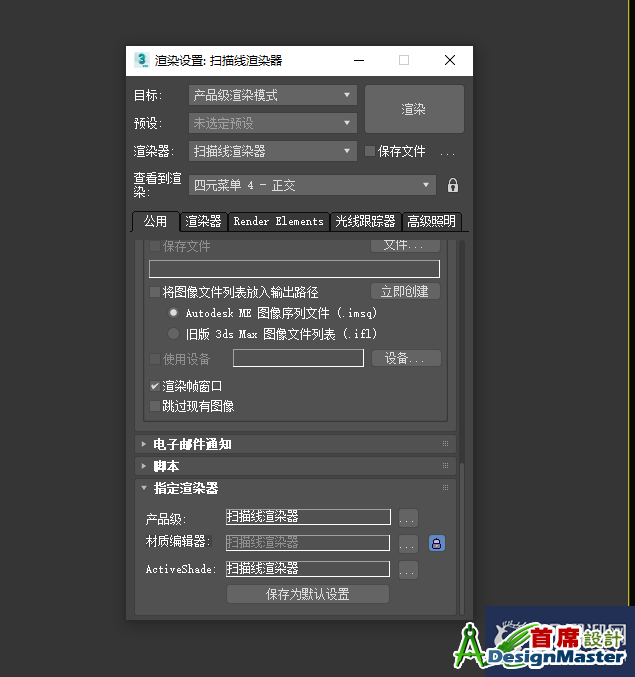Click the blue lock icon next to 材质编辑器
The width and height of the screenshot is (635, 677).
(x=437, y=544)
